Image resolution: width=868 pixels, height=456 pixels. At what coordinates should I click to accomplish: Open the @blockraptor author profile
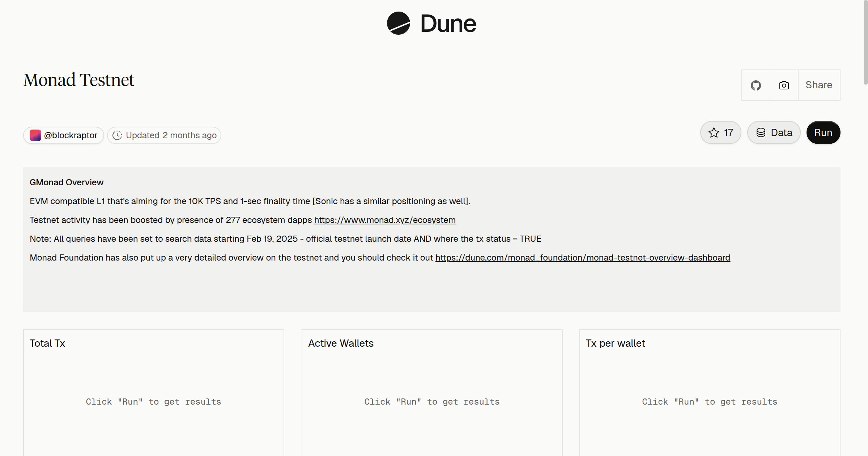pyautogui.click(x=64, y=135)
